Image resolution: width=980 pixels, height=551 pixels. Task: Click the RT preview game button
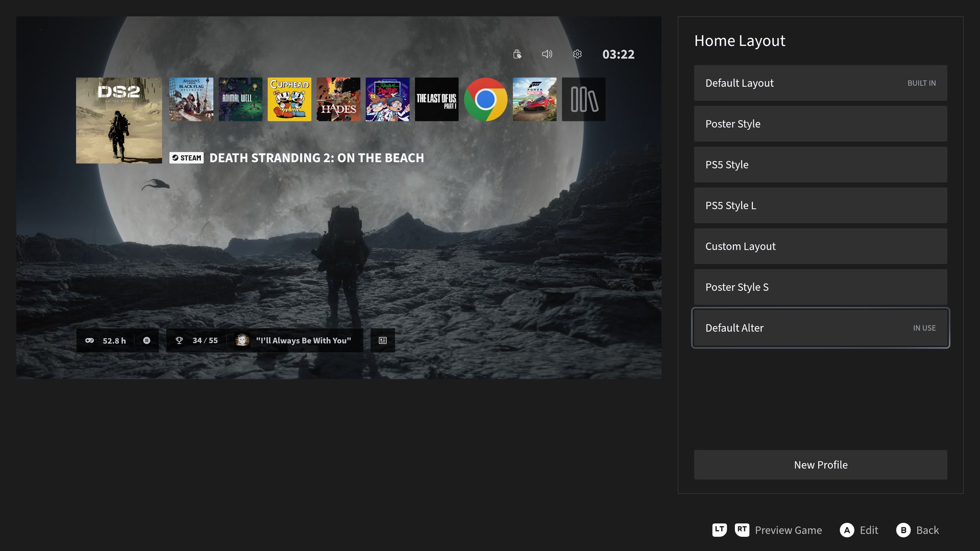[x=742, y=530]
